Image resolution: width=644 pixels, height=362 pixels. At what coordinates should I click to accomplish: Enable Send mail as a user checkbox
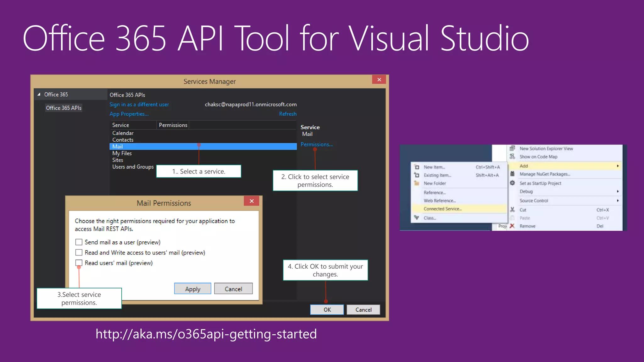click(79, 242)
